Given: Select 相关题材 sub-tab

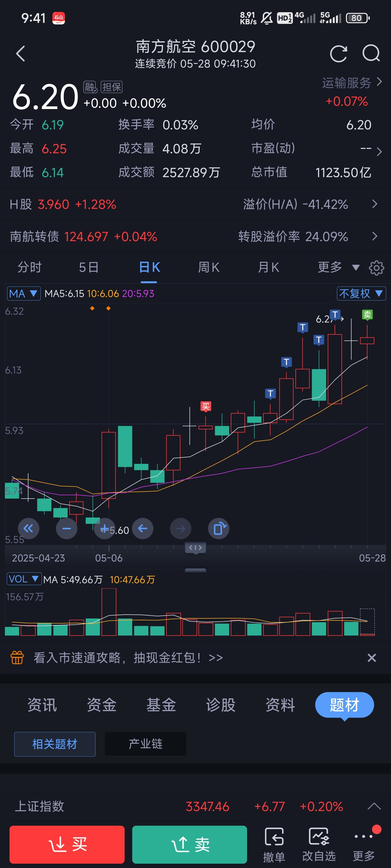Looking at the screenshot, I should pos(55,744).
